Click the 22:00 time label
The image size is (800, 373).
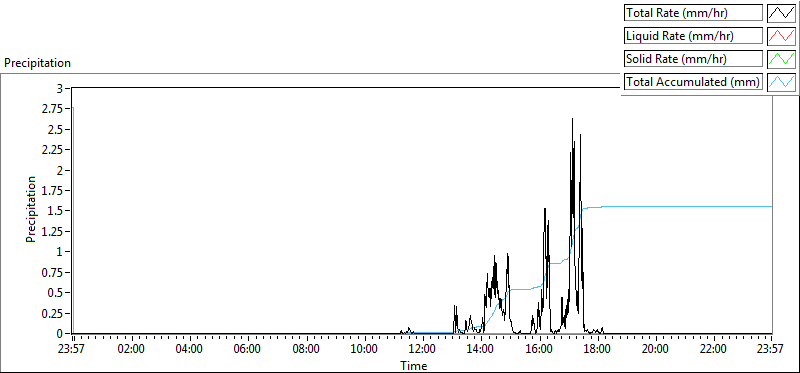(x=713, y=350)
